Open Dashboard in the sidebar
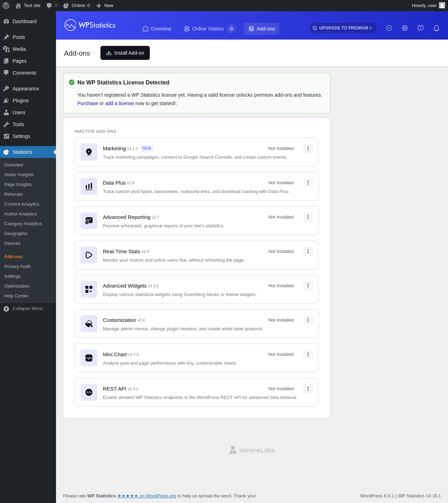 pyautogui.click(x=28, y=21)
